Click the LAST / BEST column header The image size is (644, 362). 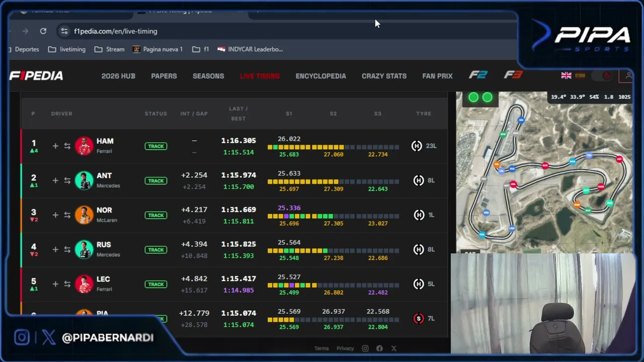pos(238,114)
